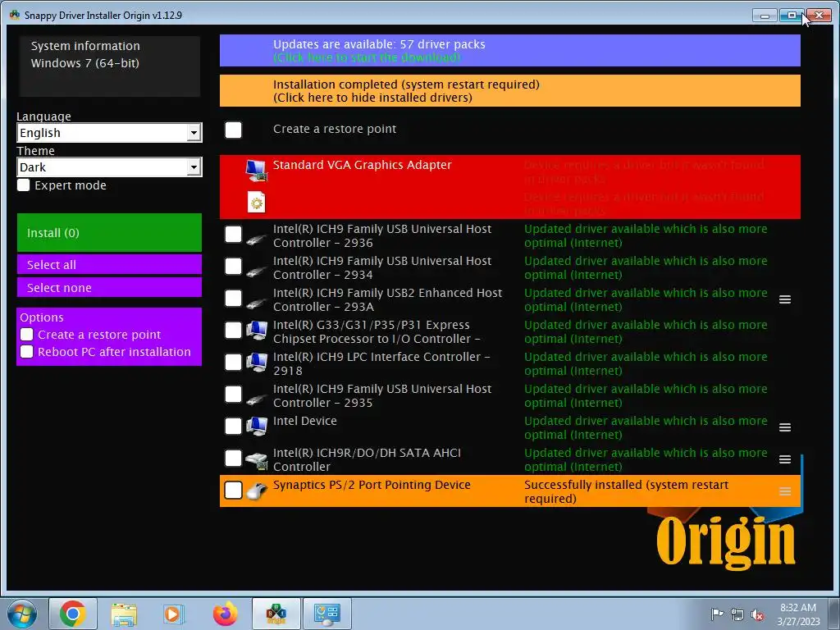Click the muted volume tray icon
This screenshot has height=630, width=840.
[x=757, y=614]
